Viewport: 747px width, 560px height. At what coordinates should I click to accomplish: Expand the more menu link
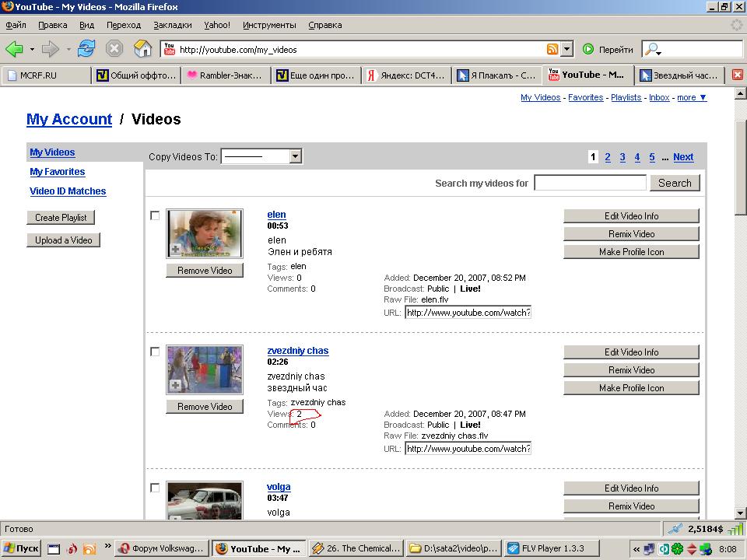point(692,97)
